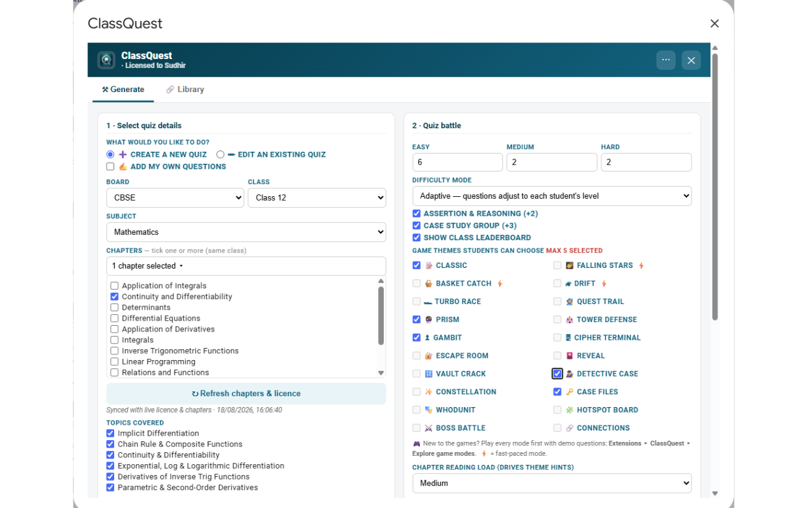
Task: Open the Class dropdown showing Class 12
Action: (x=317, y=197)
